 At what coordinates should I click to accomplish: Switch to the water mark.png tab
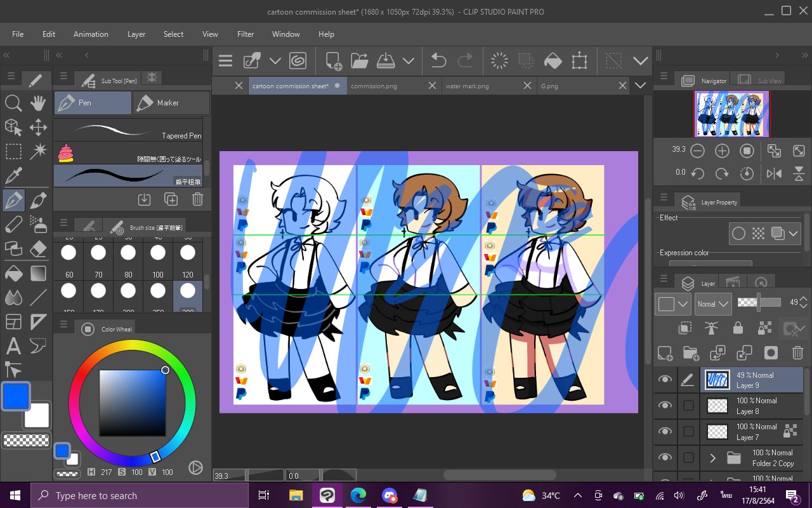488,86
